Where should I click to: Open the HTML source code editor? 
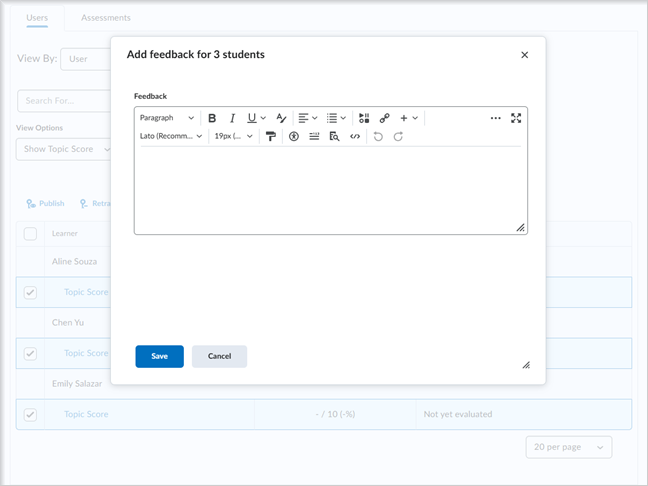point(355,136)
